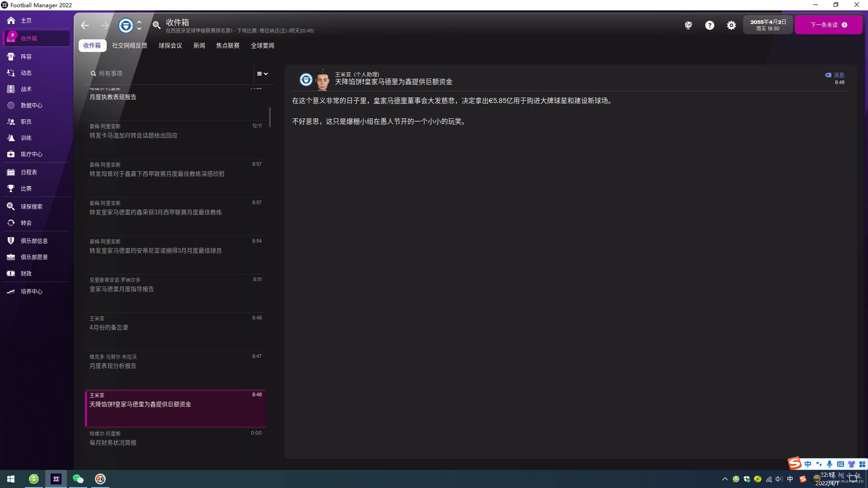Switch to the 社交网络反馈 tab
Image resolution: width=868 pixels, height=488 pixels.
point(130,46)
